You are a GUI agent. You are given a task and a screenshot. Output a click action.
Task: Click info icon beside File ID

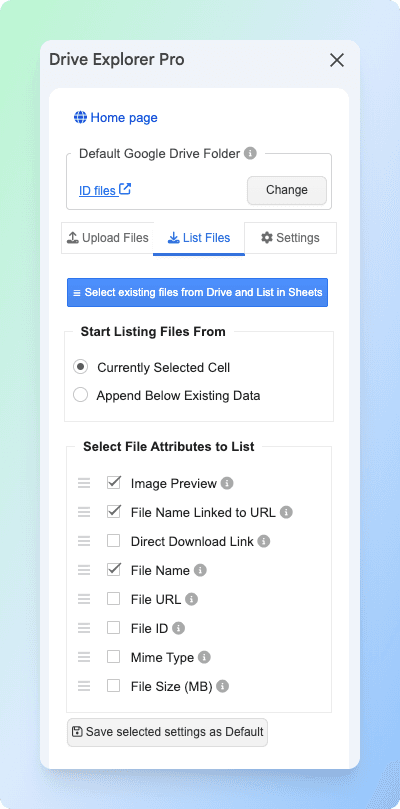[179, 628]
